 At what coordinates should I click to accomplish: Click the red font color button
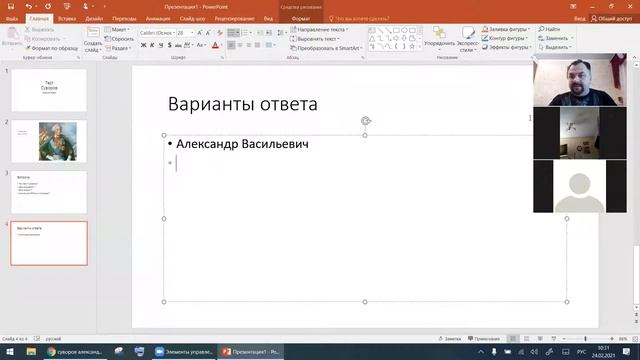pyautogui.click(x=216, y=45)
